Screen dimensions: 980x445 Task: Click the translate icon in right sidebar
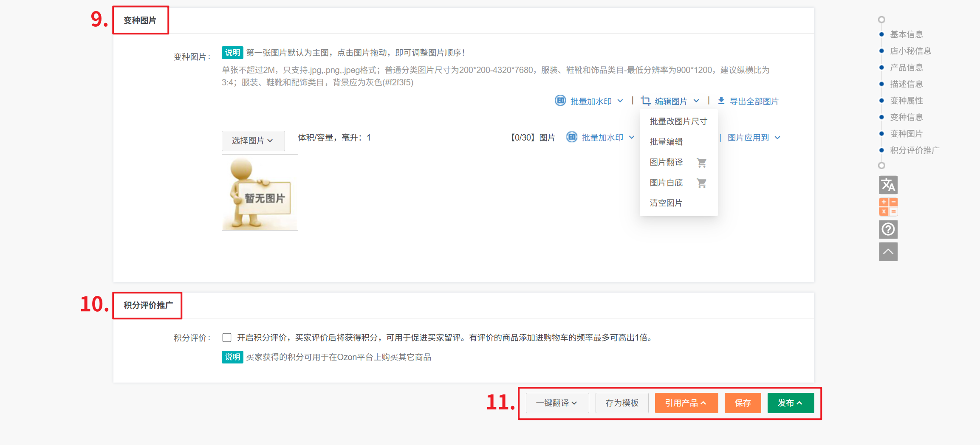(888, 185)
